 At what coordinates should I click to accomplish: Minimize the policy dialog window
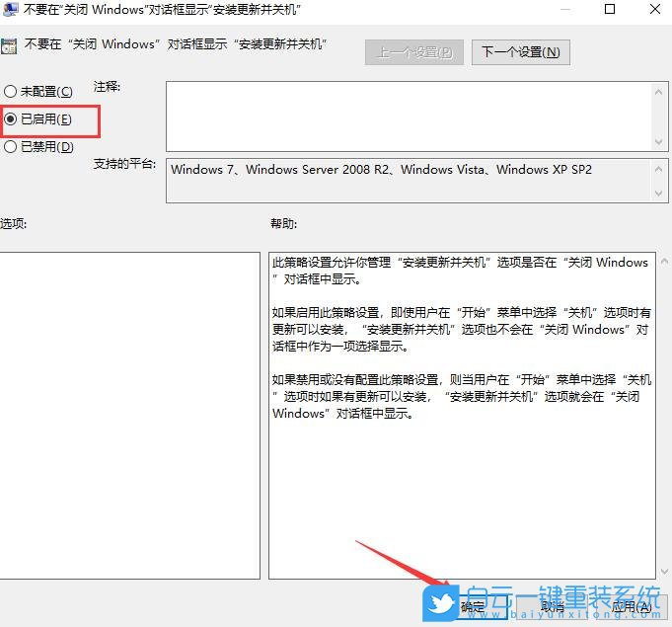pyautogui.click(x=565, y=9)
